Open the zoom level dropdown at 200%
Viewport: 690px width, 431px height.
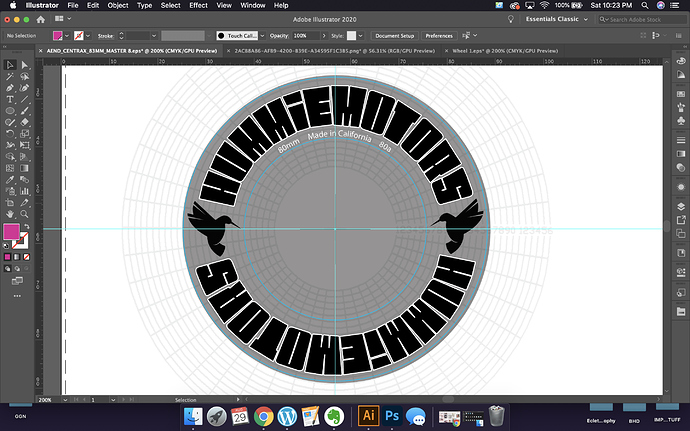(x=65, y=400)
